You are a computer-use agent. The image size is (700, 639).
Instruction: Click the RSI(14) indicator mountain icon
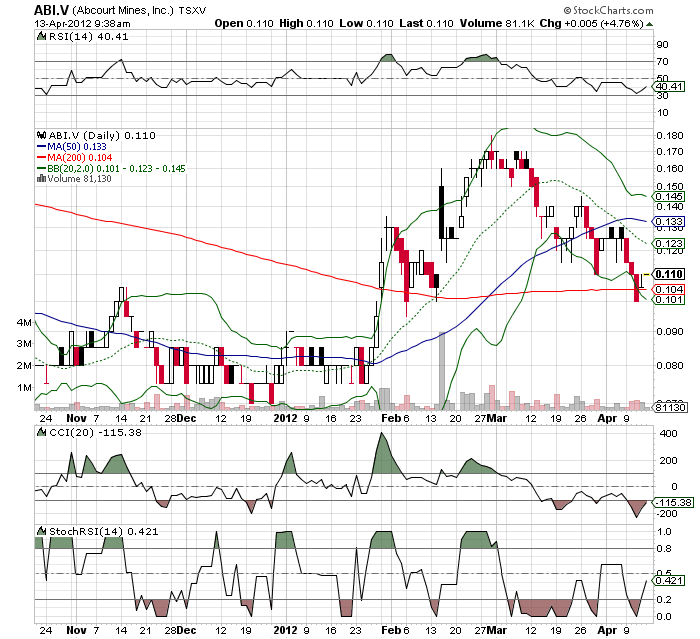(x=41, y=37)
